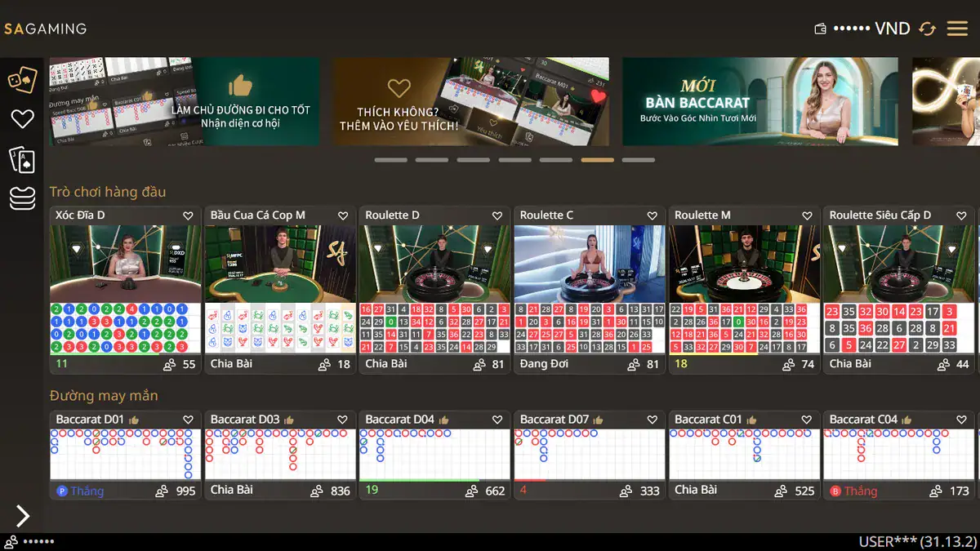Open the 'Bàn Baccarat' new banner
The width and height of the screenshot is (980, 551).
coord(760,101)
